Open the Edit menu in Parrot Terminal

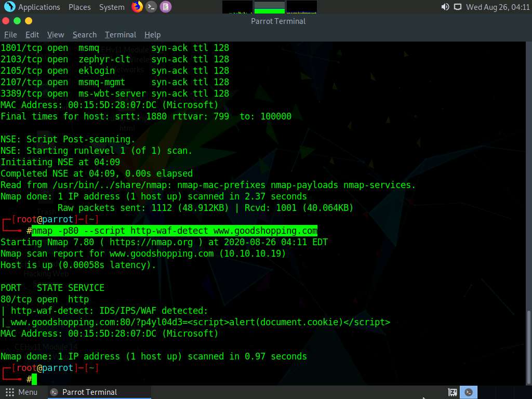pyautogui.click(x=32, y=35)
